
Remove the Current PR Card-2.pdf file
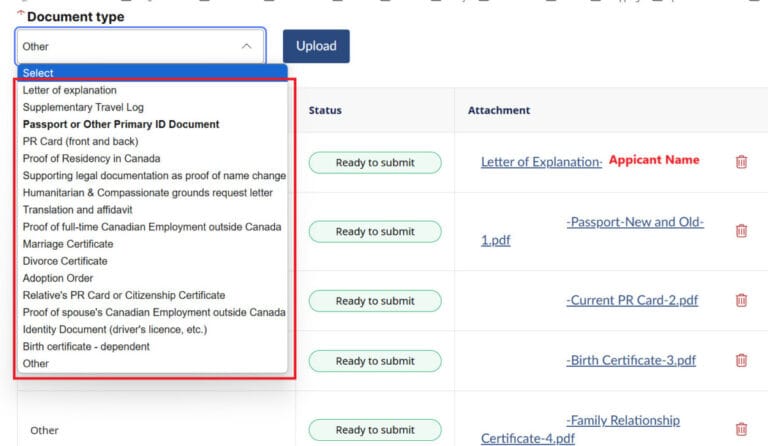741,300
